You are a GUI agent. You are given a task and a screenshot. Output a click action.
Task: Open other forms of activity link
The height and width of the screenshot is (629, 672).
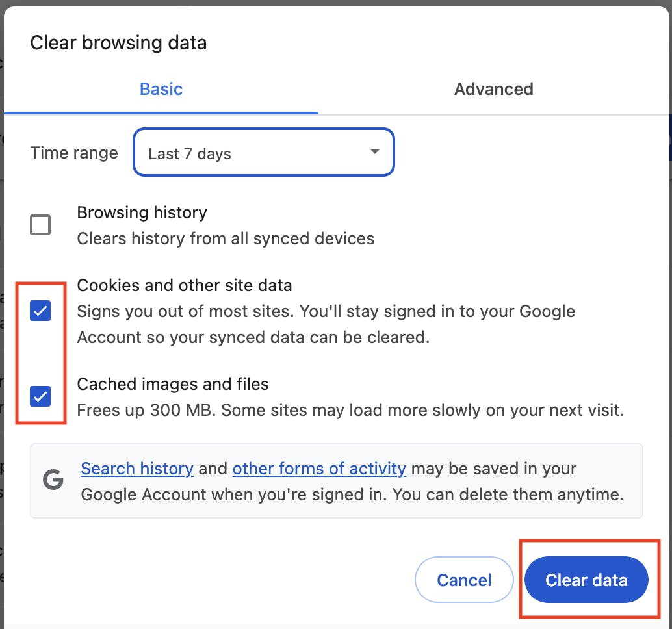click(x=319, y=469)
